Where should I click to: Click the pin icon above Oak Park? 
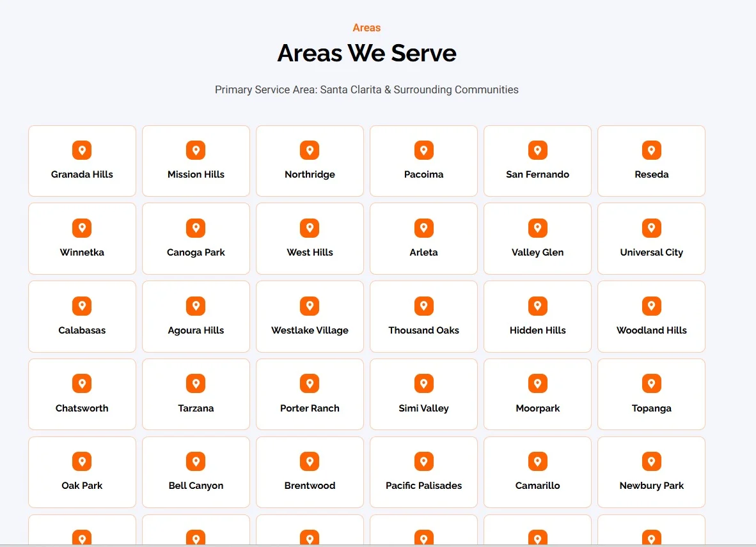pos(82,461)
